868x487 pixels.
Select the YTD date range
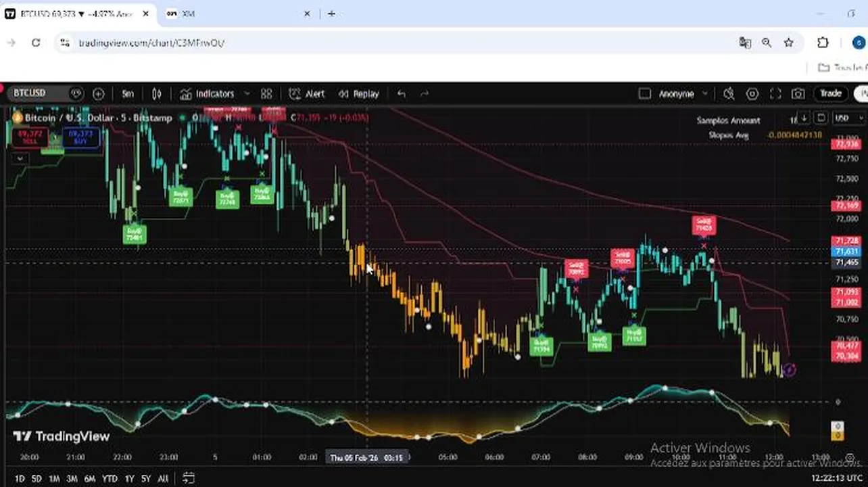coord(110,478)
